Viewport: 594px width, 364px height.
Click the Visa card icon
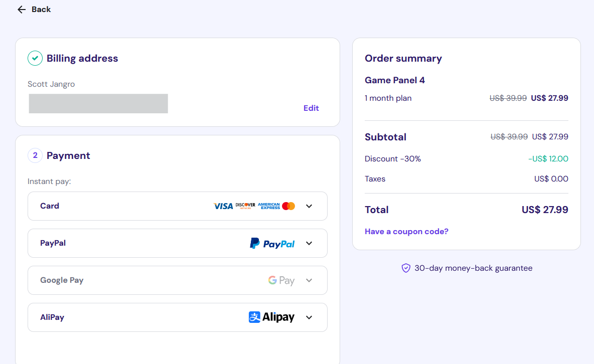click(x=222, y=206)
